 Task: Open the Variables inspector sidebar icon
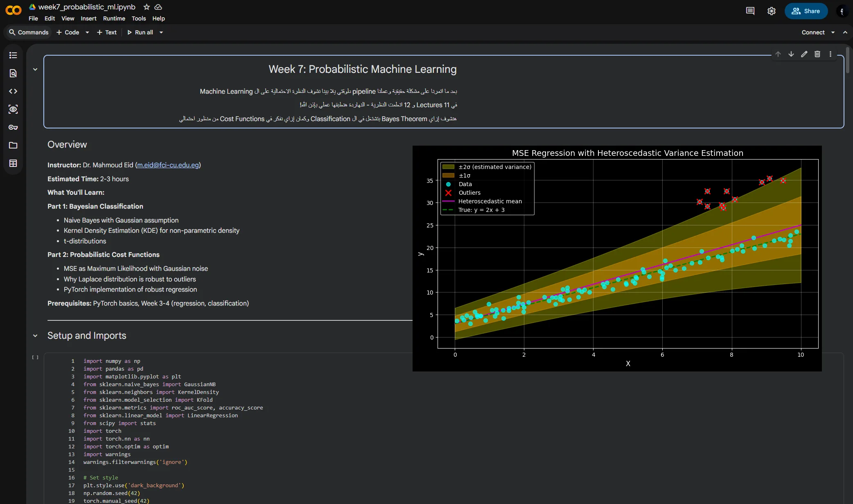pyautogui.click(x=13, y=109)
